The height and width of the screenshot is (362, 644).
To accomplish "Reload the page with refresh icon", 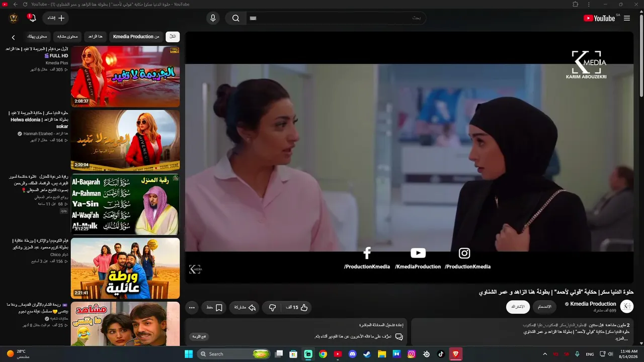I will click(x=26, y=5).
